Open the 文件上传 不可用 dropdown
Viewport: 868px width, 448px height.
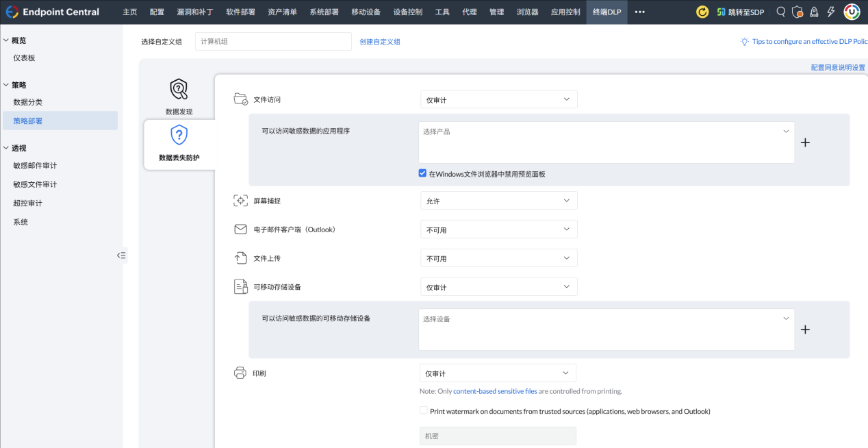[x=498, y=258]
